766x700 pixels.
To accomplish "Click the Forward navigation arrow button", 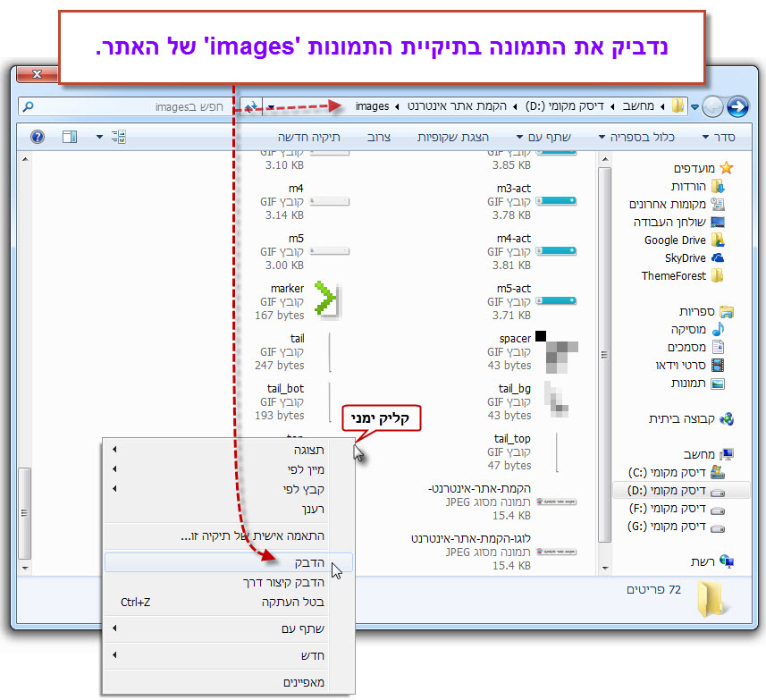I will pos(737,106).
